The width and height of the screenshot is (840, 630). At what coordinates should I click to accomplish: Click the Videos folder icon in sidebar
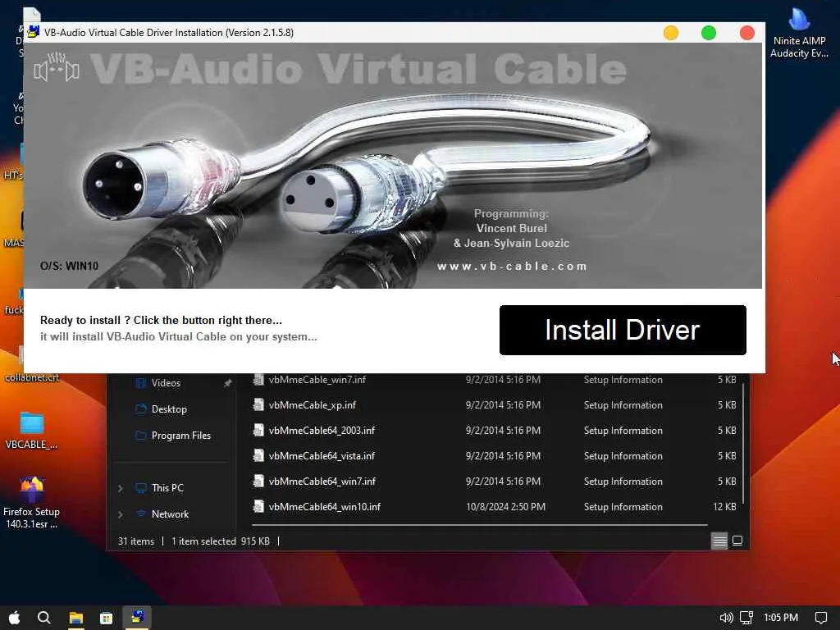(141, 383)
